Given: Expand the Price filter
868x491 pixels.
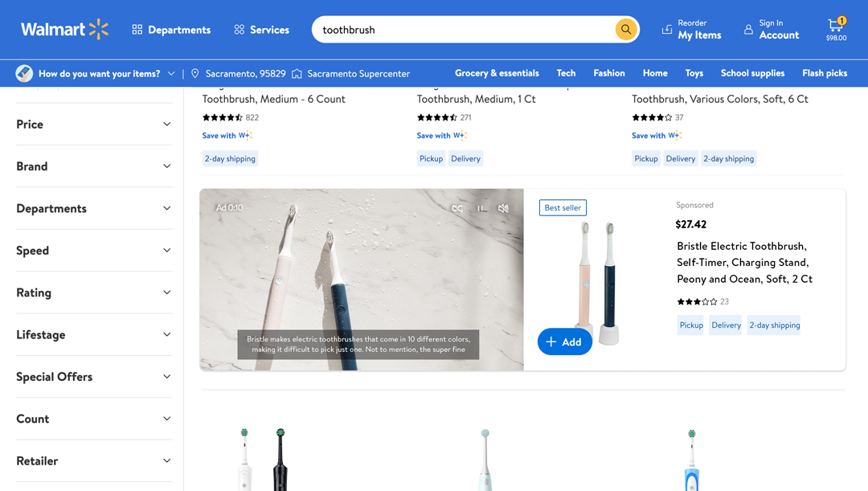Looking at the screenshot, I should click(x=94, y=125).
